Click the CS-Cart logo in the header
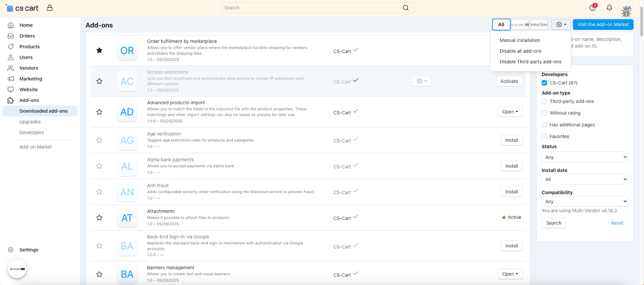 click(x=22, y=8)
